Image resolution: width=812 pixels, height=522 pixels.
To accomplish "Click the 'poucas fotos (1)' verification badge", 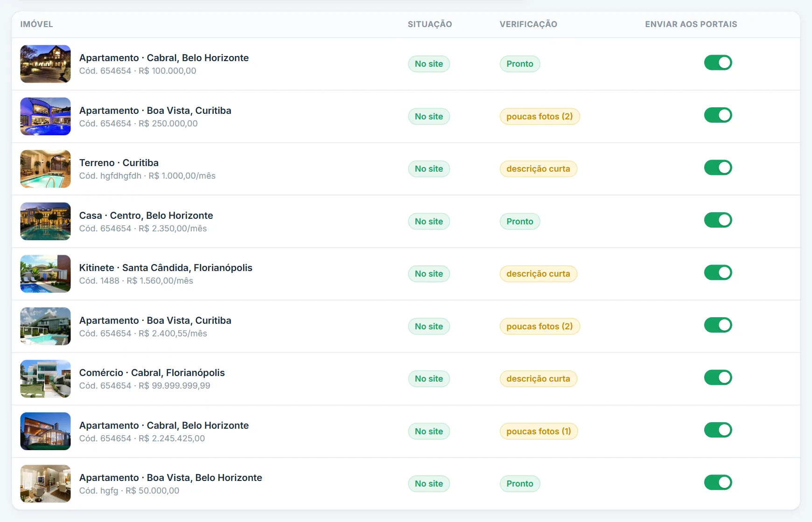I will [539, 431].
